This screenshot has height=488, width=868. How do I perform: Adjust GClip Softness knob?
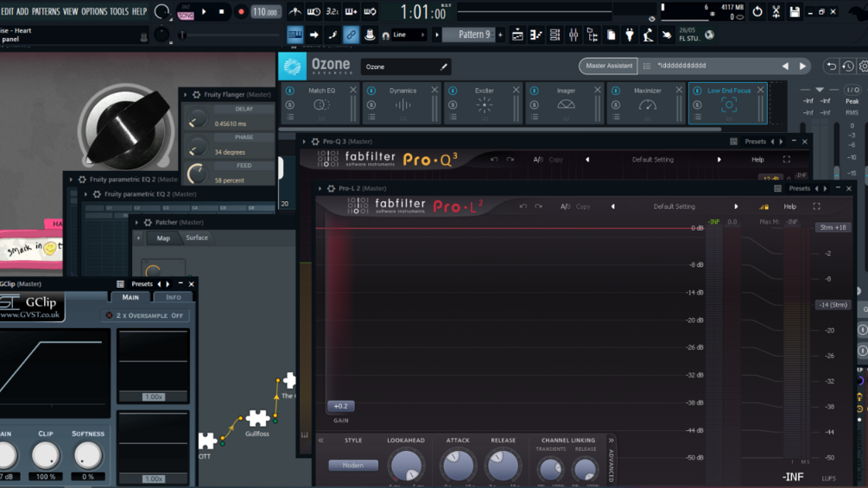pyautogui.click(x=87, y=455)
